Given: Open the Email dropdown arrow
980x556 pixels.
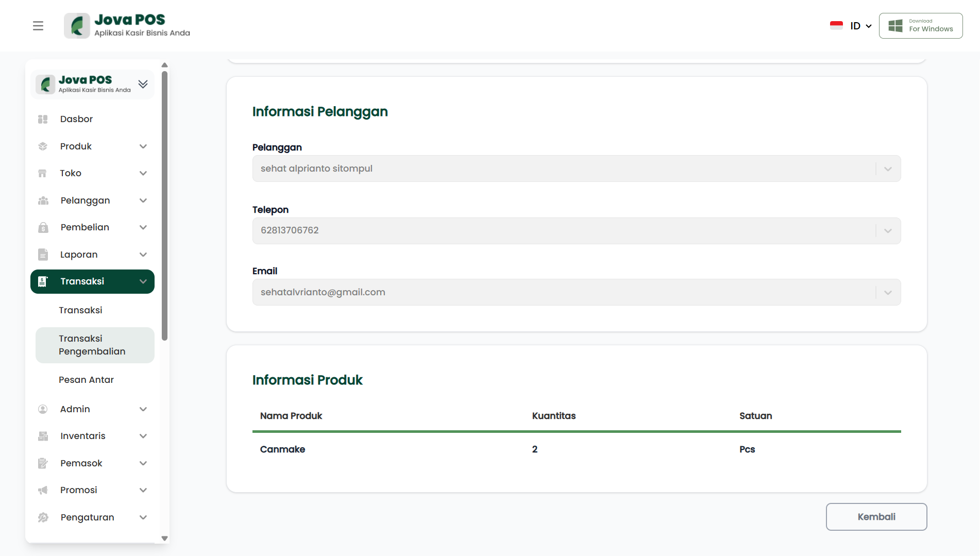Looking at the screenshot, I should click(887, 293).
